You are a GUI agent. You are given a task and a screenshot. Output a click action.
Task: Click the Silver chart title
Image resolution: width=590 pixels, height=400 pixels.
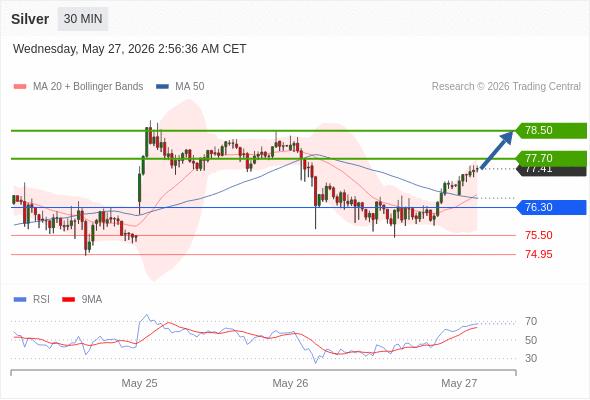point(30,19)
